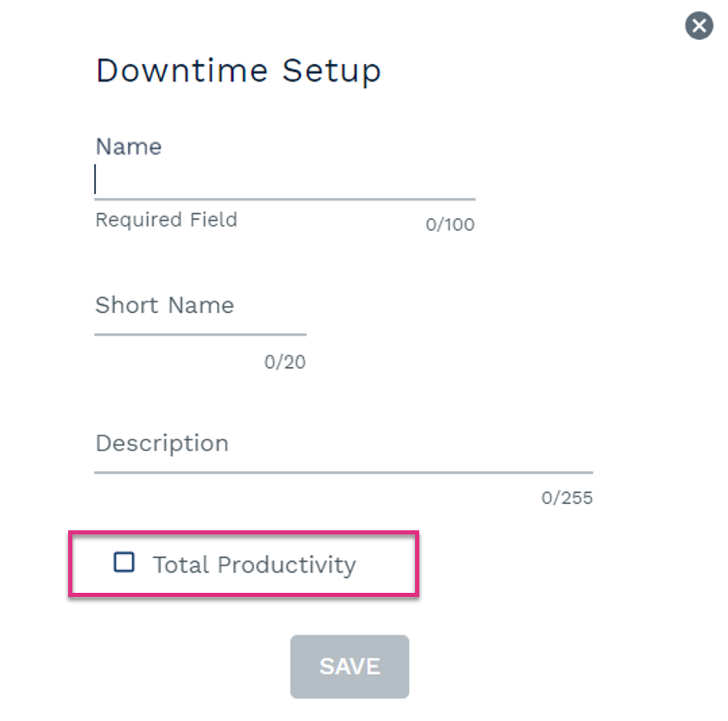
Task: Click the Downtime Setup heading
Action: (238, 71)
